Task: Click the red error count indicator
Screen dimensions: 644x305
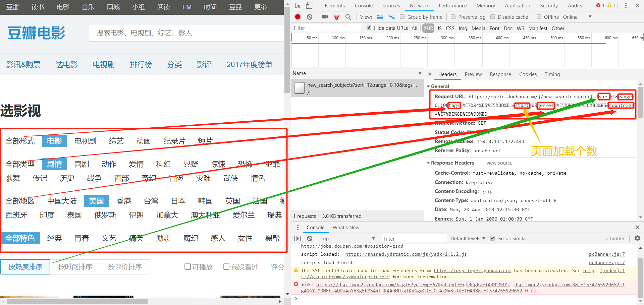Action: 600,5
